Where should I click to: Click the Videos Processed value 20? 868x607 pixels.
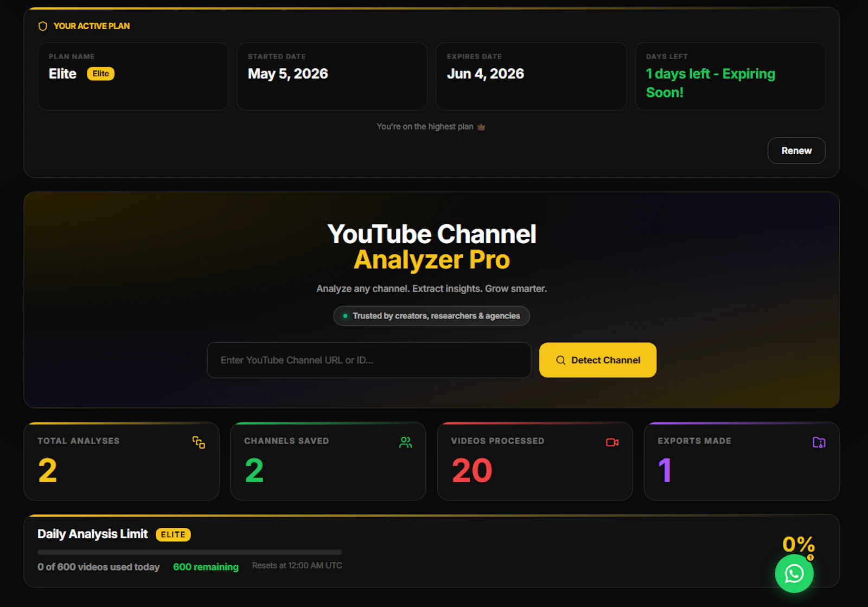coord(472,470)
